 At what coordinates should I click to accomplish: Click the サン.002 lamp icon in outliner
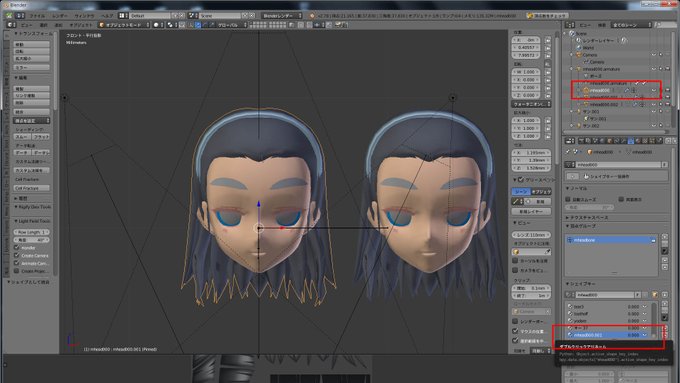[x=579, y=126]
